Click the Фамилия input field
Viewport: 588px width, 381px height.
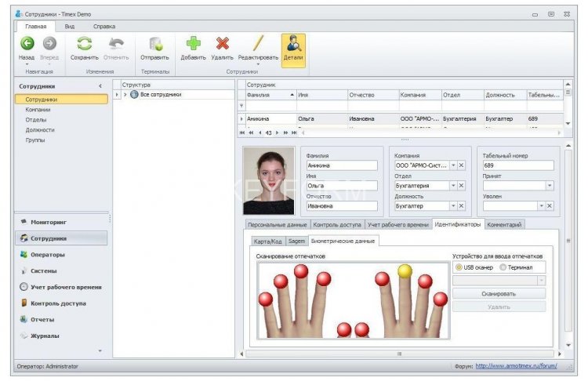341,165
